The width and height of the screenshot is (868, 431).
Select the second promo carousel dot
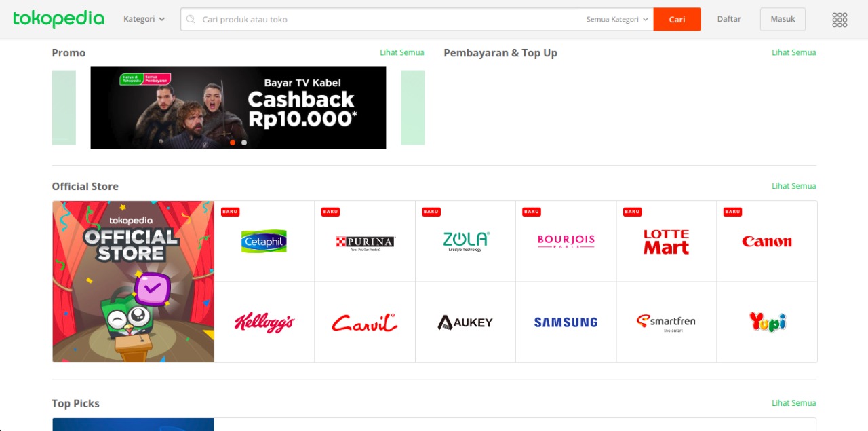click(244, 143)
